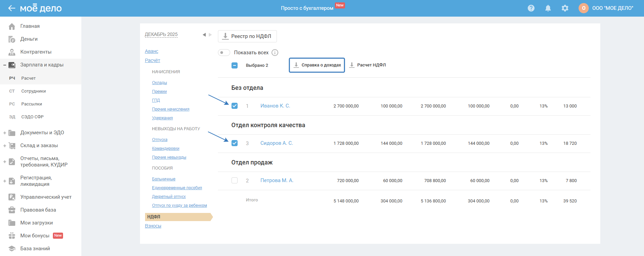Open the help question mark icon
Viewport: 644px width, 256px height.
pyautogui.click(x=531, y=8)
